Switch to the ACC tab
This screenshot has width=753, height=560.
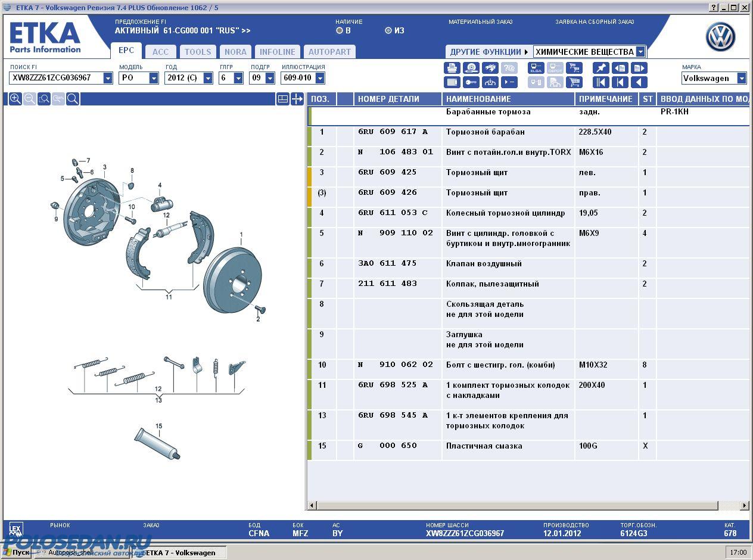pyautogui.click(x=161, y=52)
